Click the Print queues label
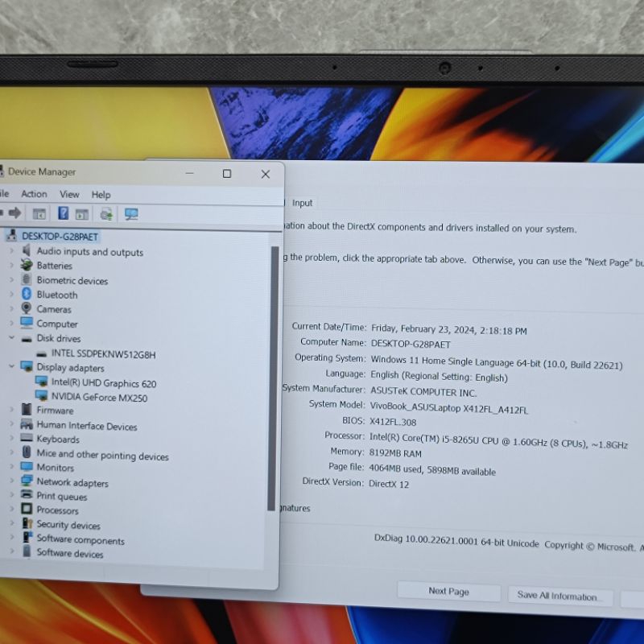Screen dimensions: 644x644 [x=62, y=496]
